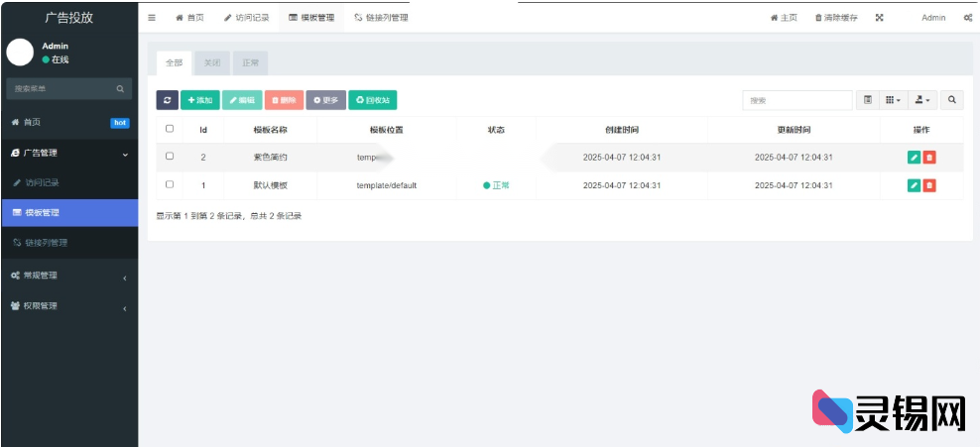Select the 全部 filter tab
This screenshot has height=447, width=980.
click(174, 63)
